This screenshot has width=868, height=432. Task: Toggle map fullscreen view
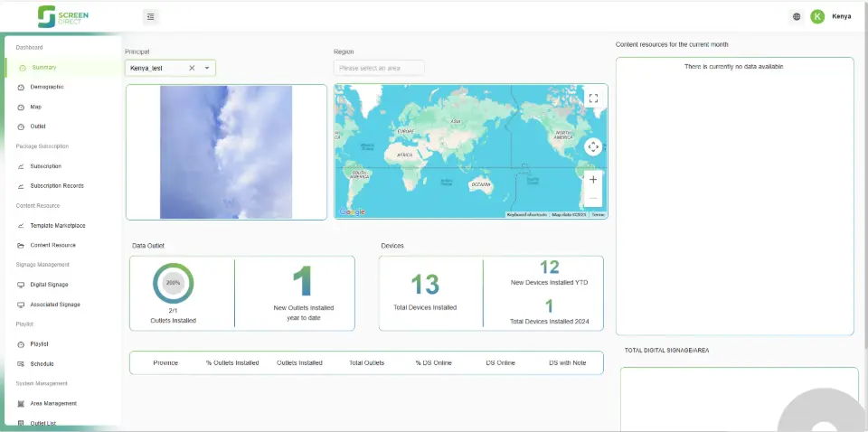click(x=593, y=99)
